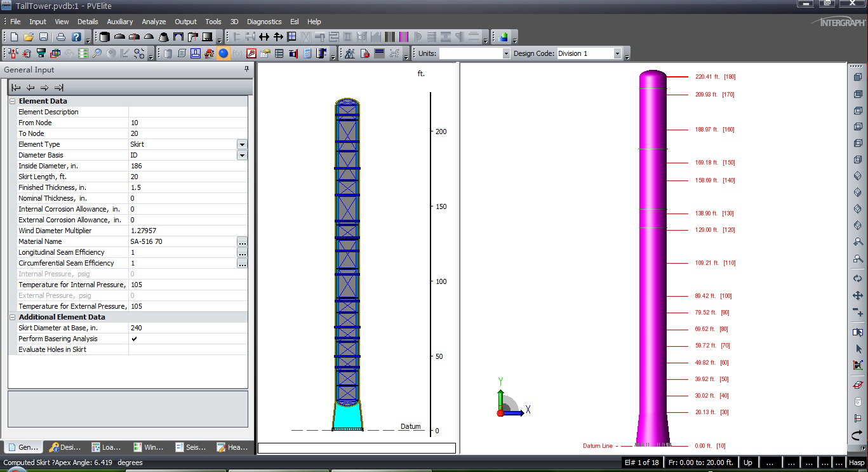The image size is (868, 472).
Task: Click the calculator toolbar icon
Action: click(307, 53)
